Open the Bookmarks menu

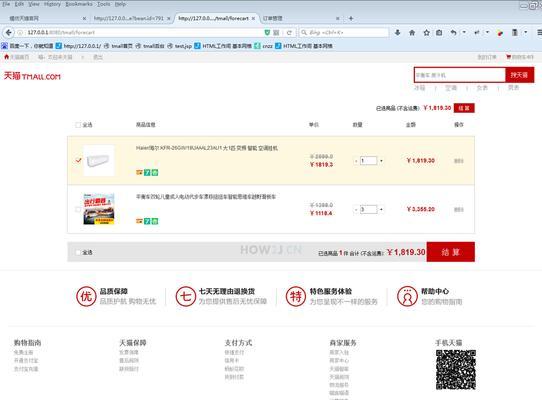pos(79,4)
